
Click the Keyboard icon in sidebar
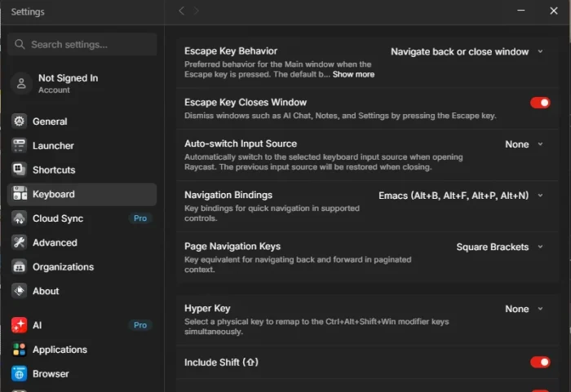coord(19,194)
